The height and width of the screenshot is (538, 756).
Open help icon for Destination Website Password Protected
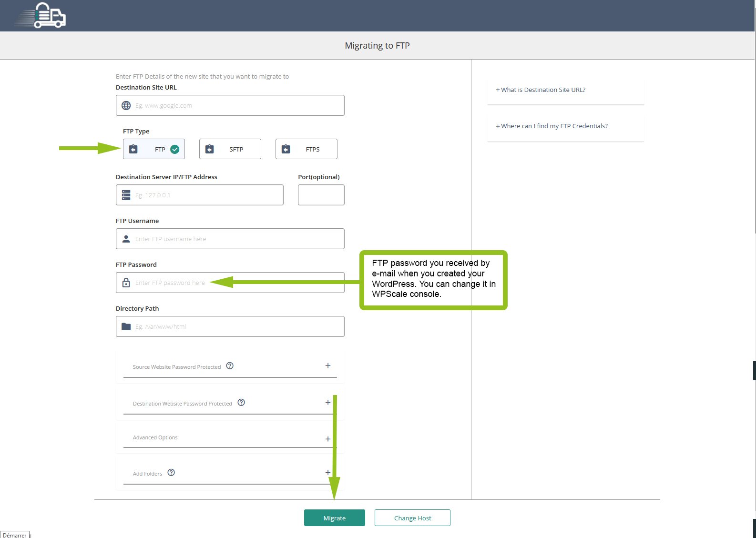coord(241,403)
